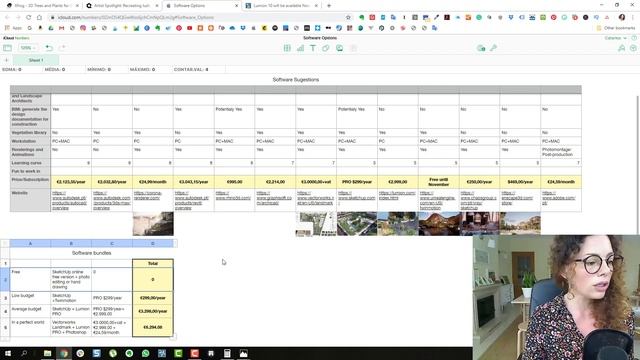This screenshot has width=640, height=360.
Task: Open the format brush panel icon
Action: point(621,48)
